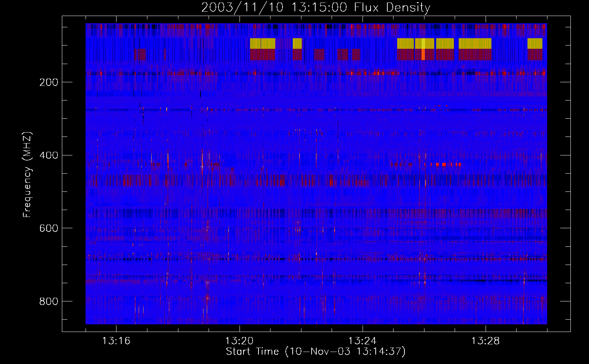This screenshot has width=589, height=364.
Task: Click the 'Start Time (10-Nov-03 13:14:37)' label
Action: coord(316,352)
